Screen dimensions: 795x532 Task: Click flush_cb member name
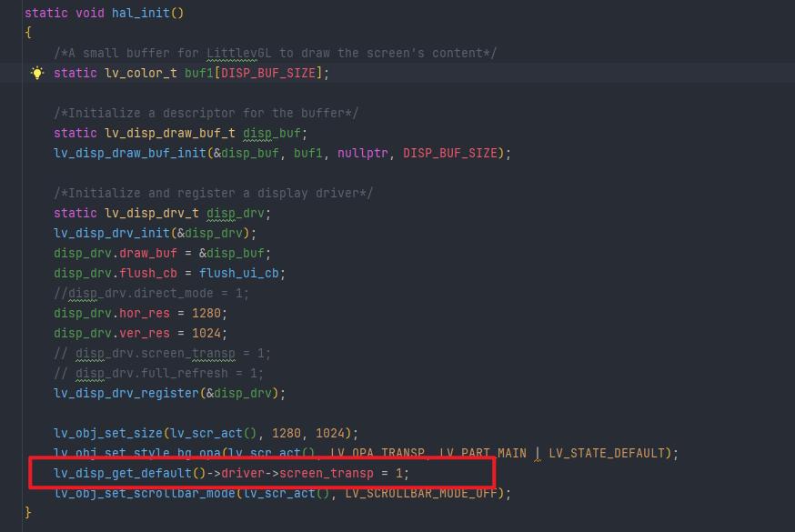point(148,273)
